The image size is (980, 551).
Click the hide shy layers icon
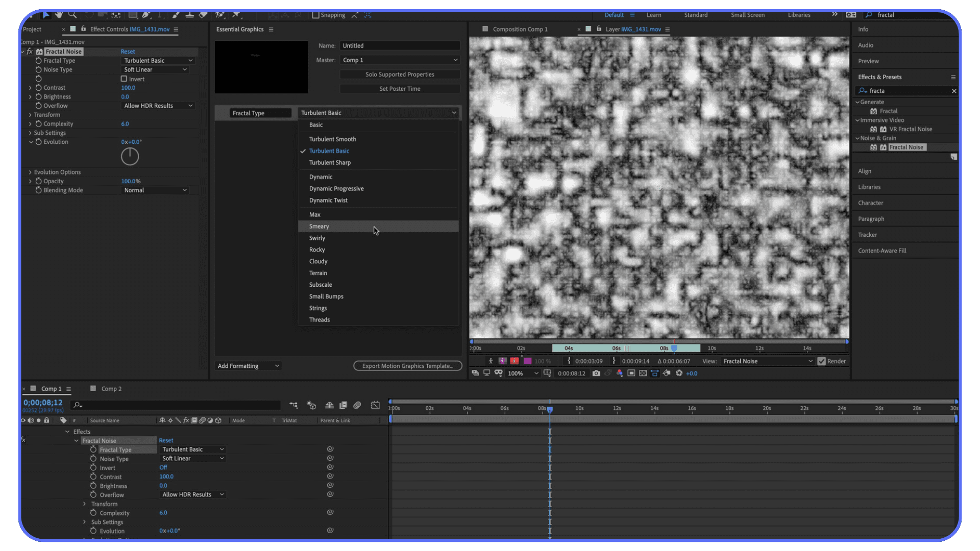tap(329, 405)
